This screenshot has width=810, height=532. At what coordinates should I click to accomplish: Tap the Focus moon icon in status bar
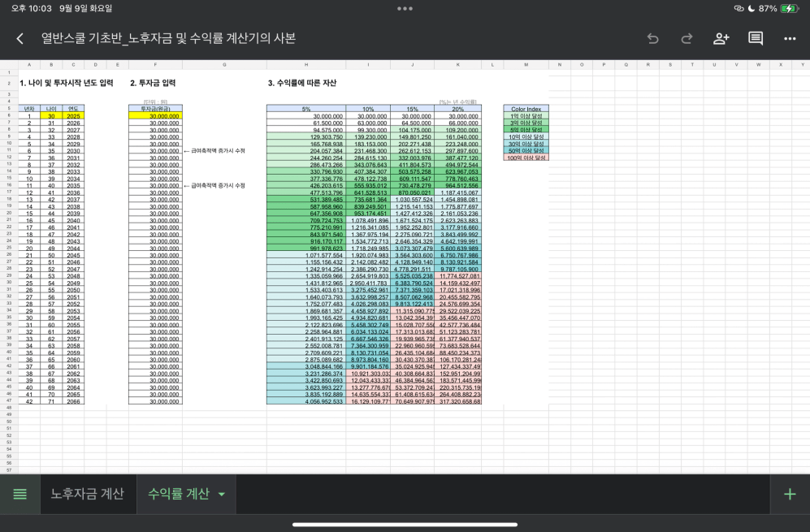click(752, 8)
